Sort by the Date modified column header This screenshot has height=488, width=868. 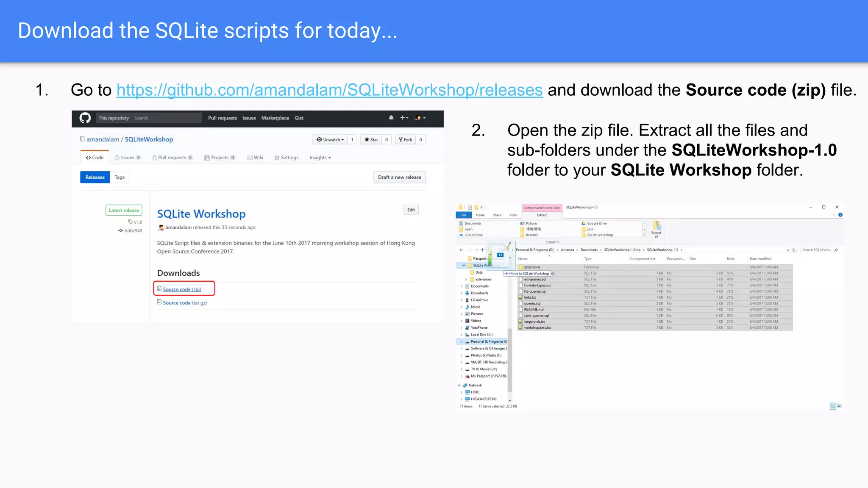pos(760,259)
